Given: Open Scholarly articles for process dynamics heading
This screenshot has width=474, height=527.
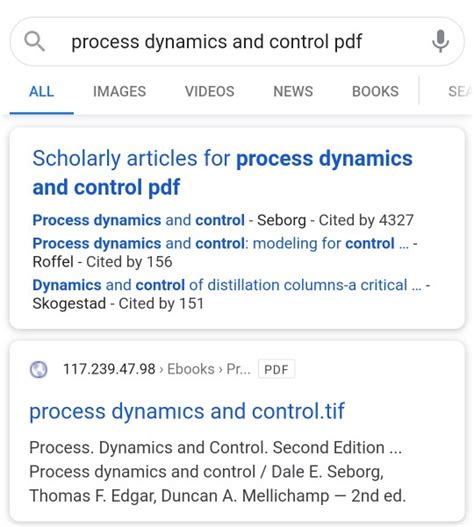Looking at the screenshot, I should click(x=222, y=172).
